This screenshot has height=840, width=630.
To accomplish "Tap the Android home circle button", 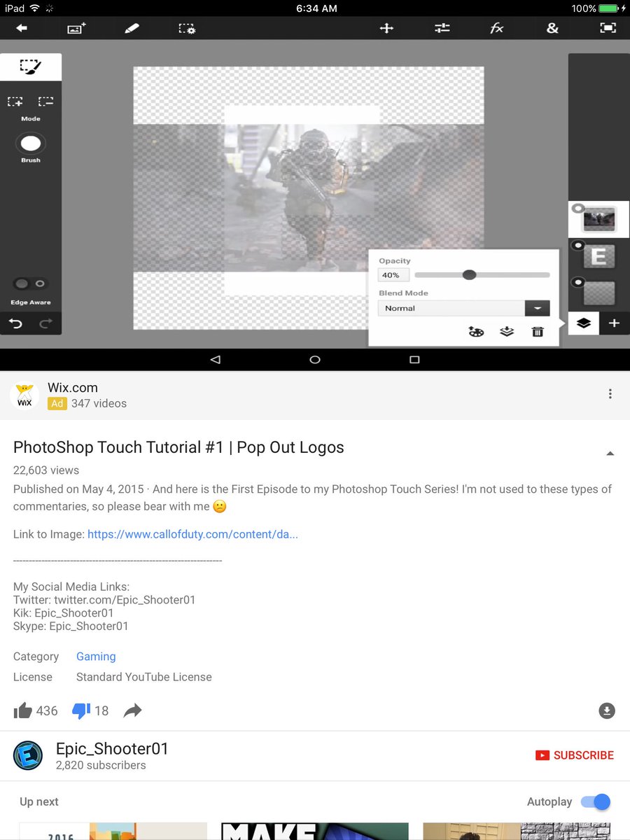I will [315, 359].
